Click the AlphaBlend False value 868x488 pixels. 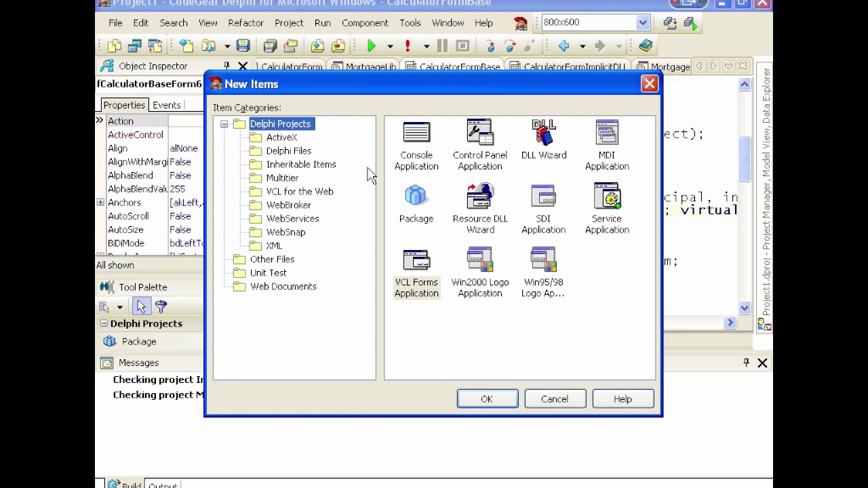coord(180,175)
